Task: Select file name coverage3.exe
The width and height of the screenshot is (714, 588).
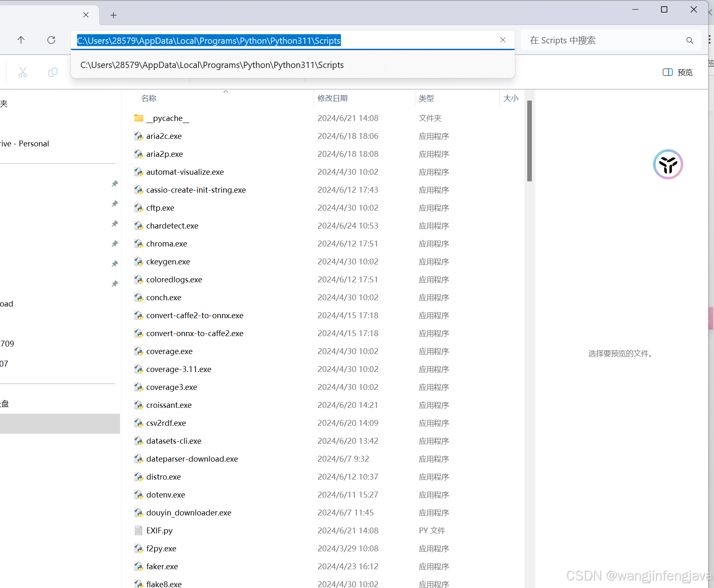Action: (172, 387)
